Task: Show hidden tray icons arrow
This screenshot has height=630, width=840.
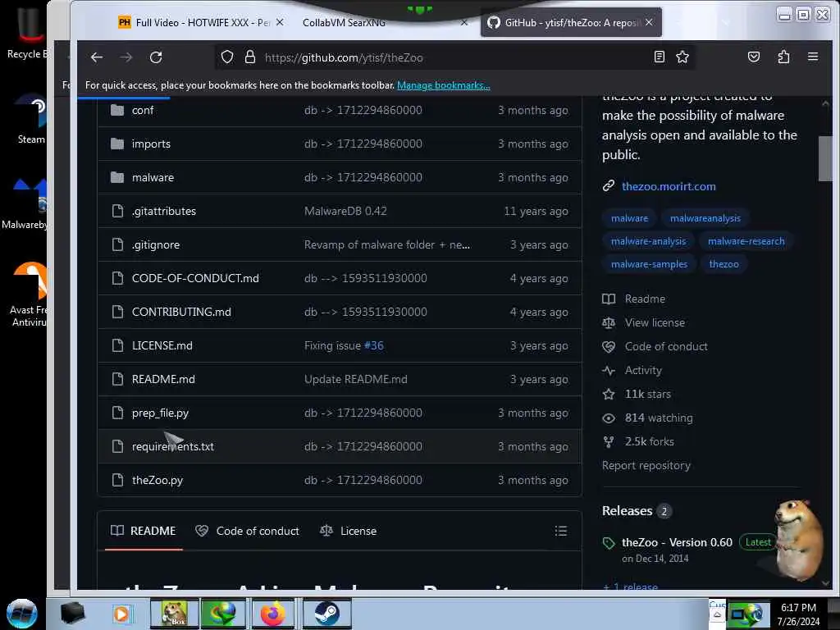Action: [717, 615]
